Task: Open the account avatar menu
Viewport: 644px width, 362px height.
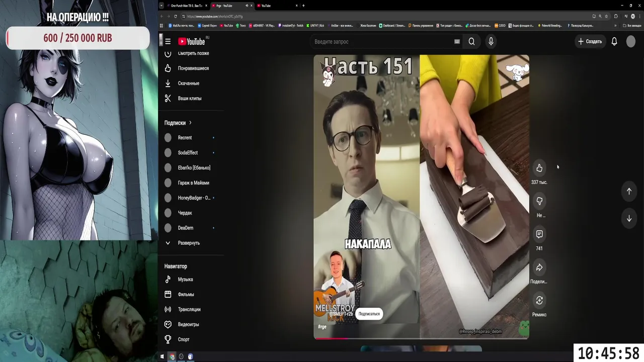Action: point(631,41)
